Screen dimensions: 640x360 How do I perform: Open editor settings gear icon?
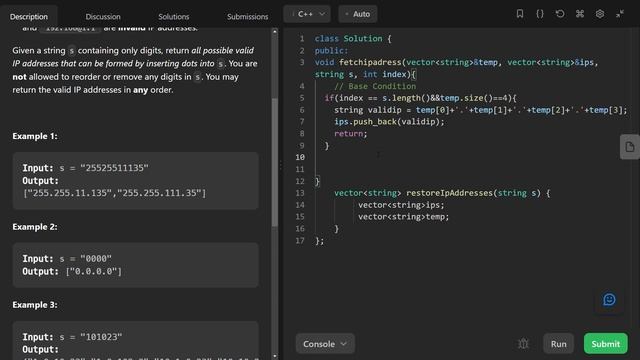point(600,14)
